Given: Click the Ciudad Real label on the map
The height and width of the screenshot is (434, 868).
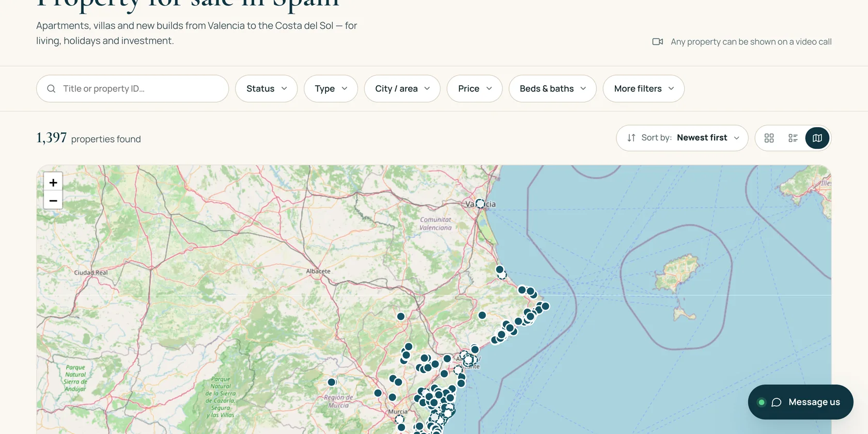Looking at the screenshot, I should click(91, 273).
